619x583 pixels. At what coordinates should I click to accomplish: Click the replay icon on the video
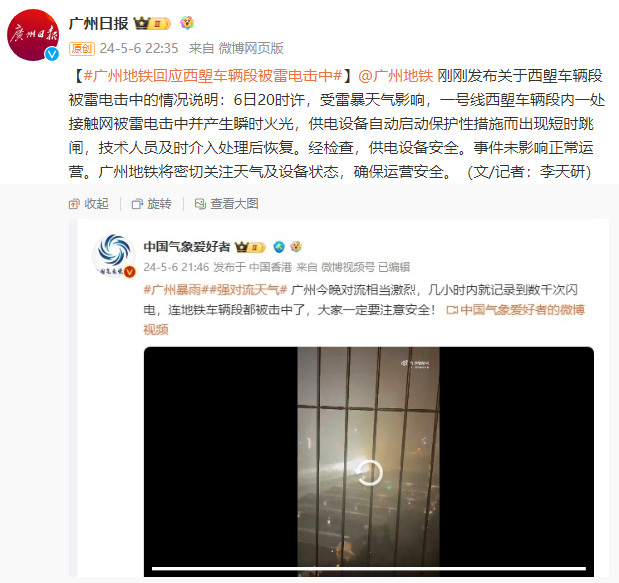(x=369, y=473)
